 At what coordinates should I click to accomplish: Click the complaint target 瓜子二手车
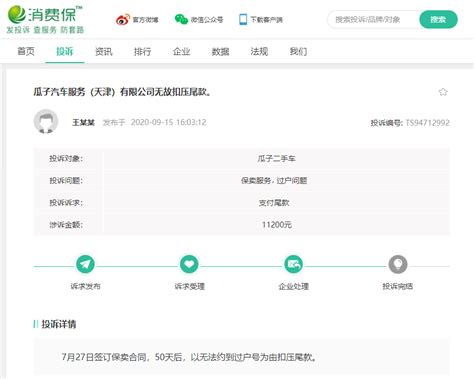pos(276,158)
